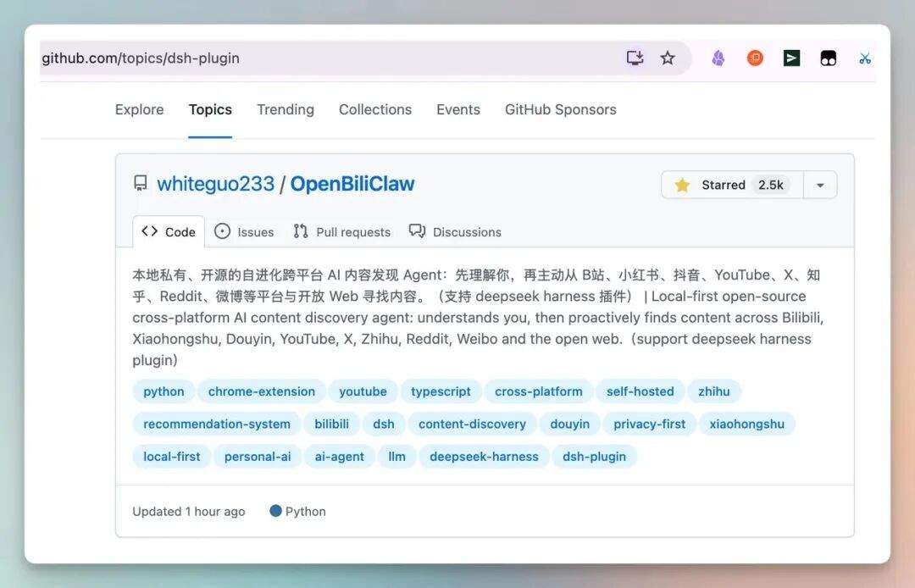Open the black mask-shaped extension
915x588 pixels.
point(828,58)
